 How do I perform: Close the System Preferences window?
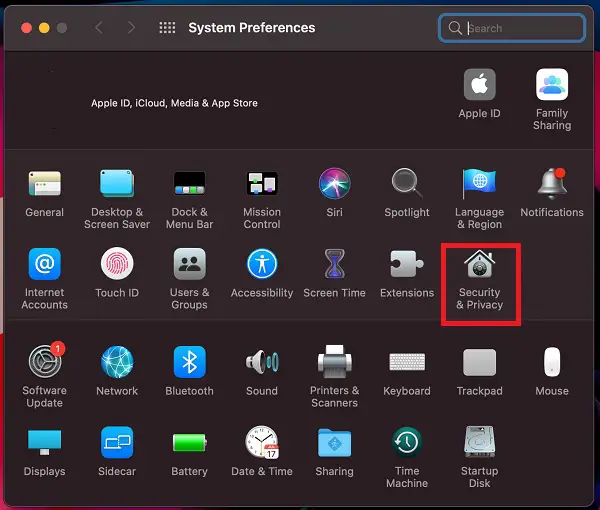tap(26, 28)
